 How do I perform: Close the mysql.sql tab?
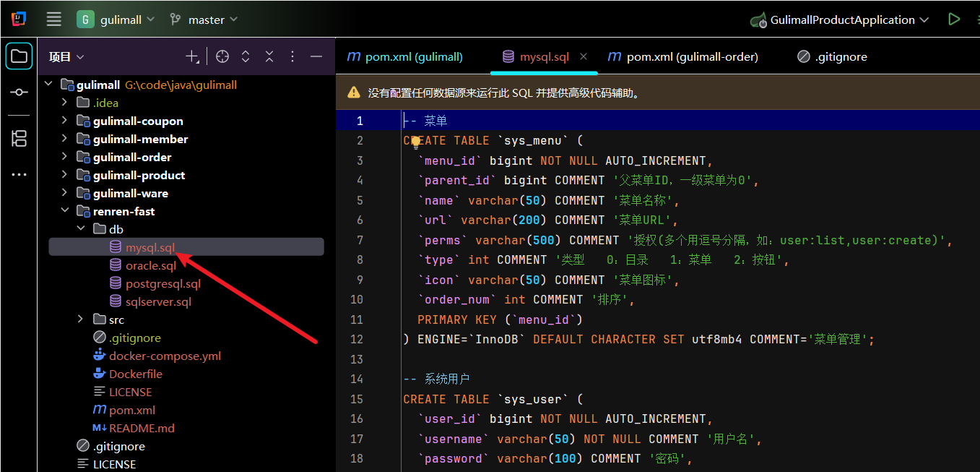[x=584, y=56]
